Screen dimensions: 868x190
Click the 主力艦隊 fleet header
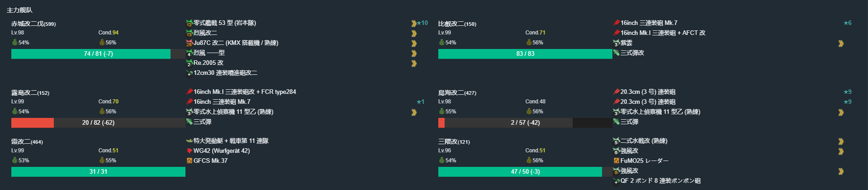19,10
